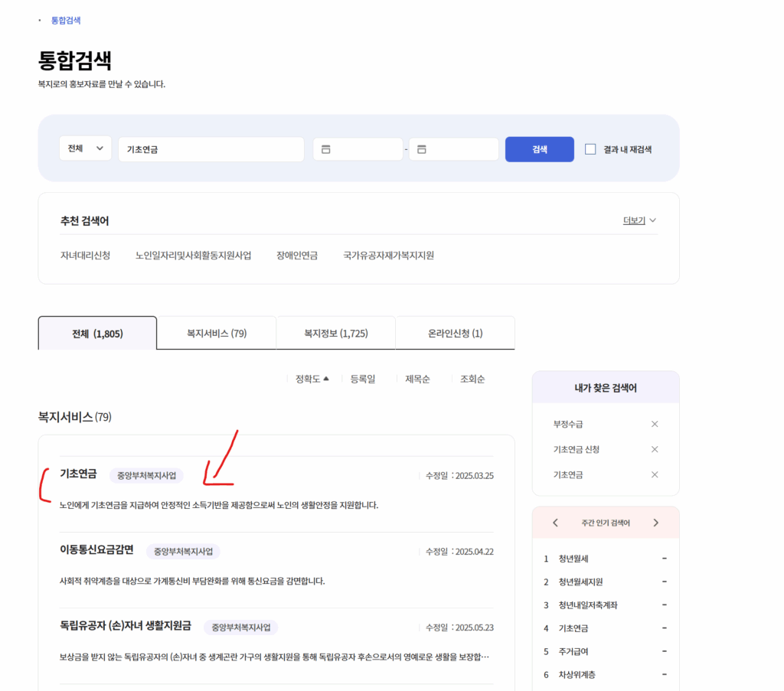Click the search keyword input field
The image size is (784, 691).
(x=211, y=149)
